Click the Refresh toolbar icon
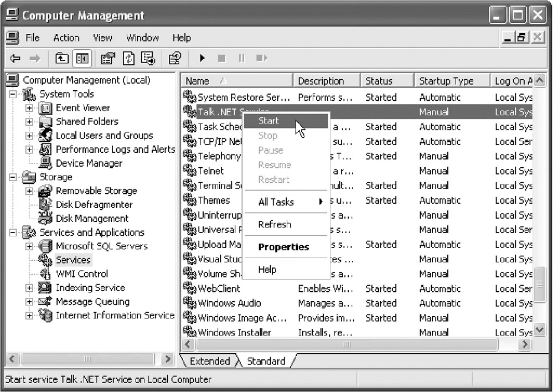The image size is (553, 392). click(128, 58)
